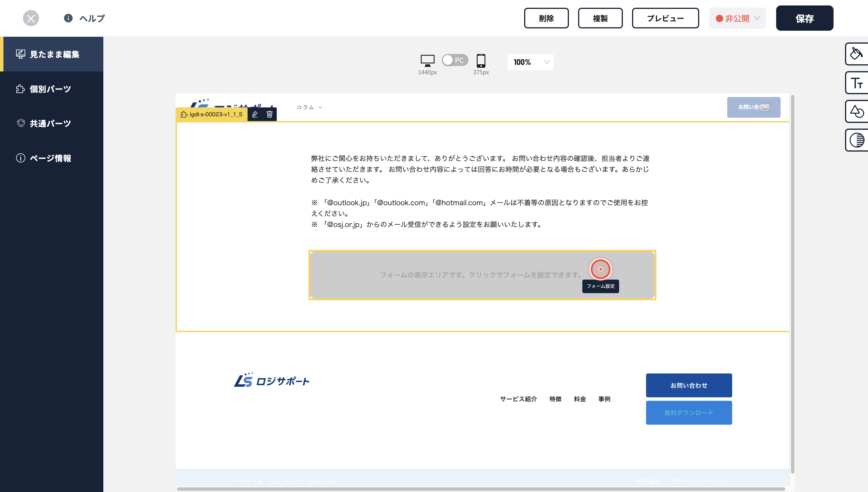
Task: Save the page with 保存
Action: [x=805, y=18]
